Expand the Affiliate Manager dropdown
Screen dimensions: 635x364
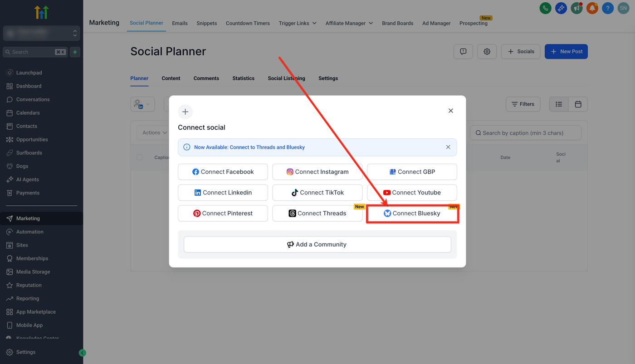[349, 23]
